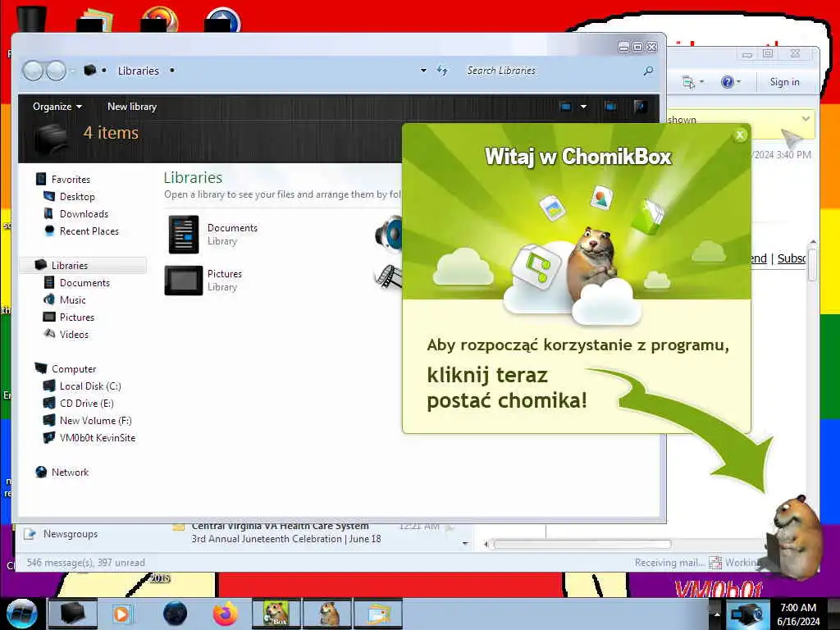Open the Music library speaker icon
This screenshot has height=630, width=840.
coord(389,234)
